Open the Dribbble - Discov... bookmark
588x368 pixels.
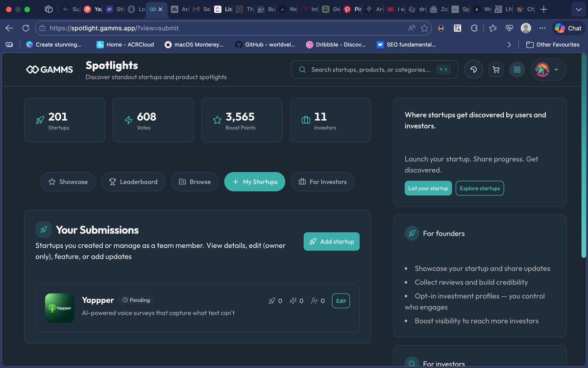coord(336,44)
